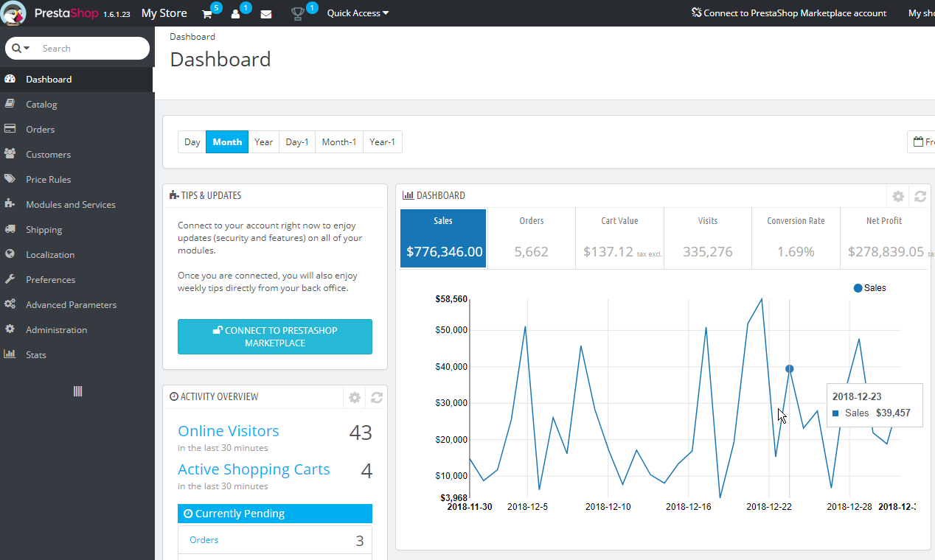Click the Administration gear icon in sidebar
Viewport: 935px width, 560px height.
coord(10,329)
